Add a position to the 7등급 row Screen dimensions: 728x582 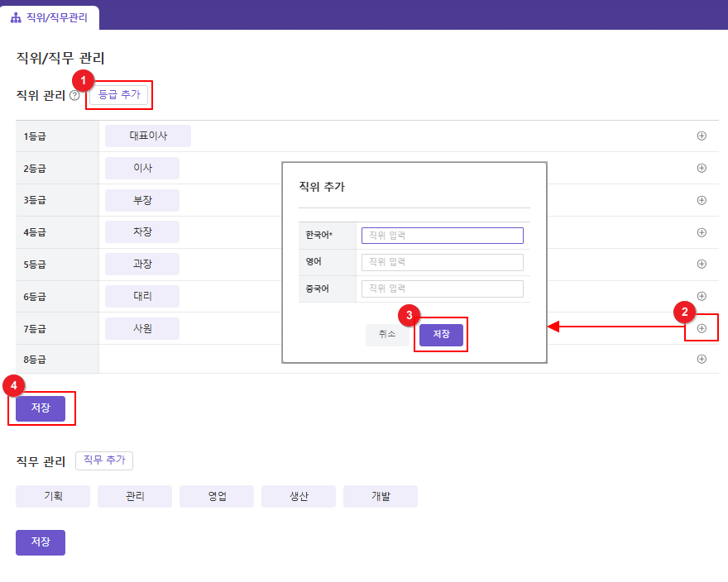pos(702,328)
